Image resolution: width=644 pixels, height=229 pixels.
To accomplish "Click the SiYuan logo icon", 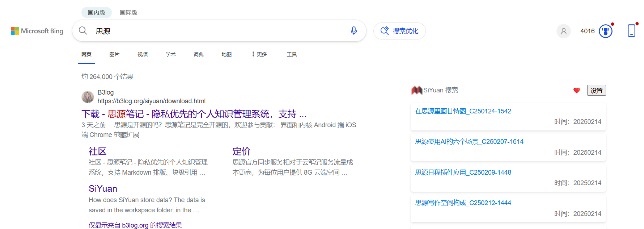I will [417, 90].
